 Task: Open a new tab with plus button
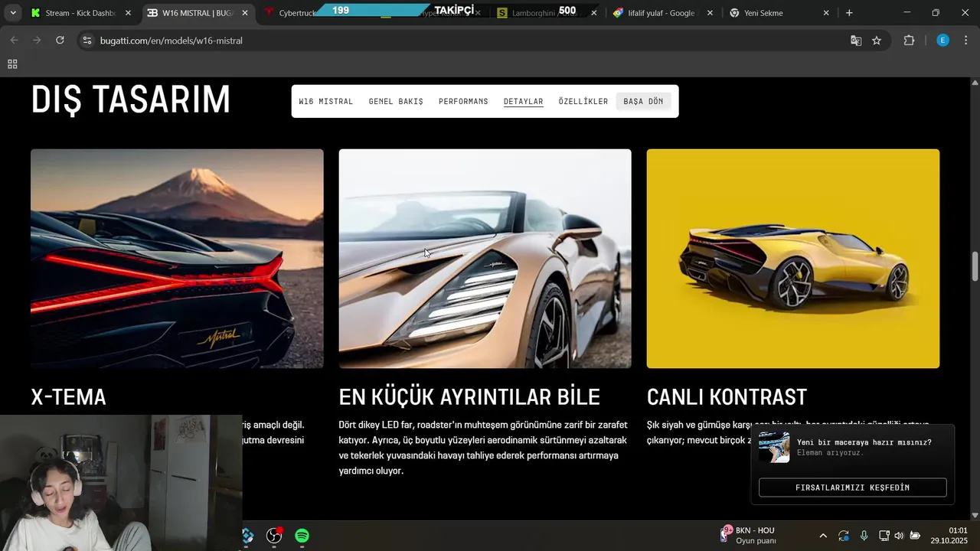tap(849, 13)
